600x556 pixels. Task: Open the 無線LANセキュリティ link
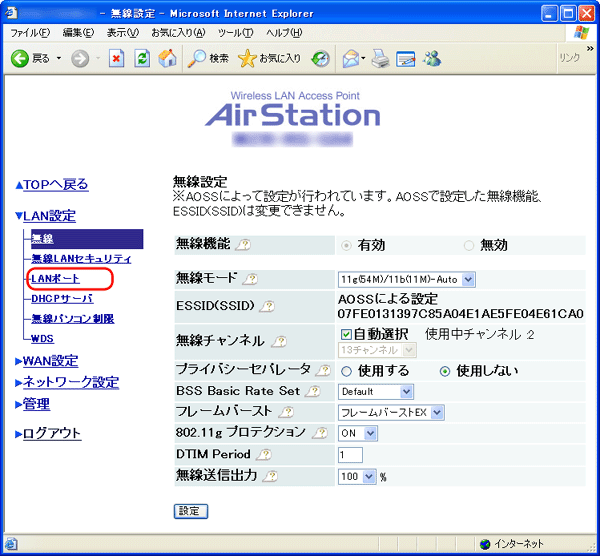pyautogui.click(x=81, y=259)
